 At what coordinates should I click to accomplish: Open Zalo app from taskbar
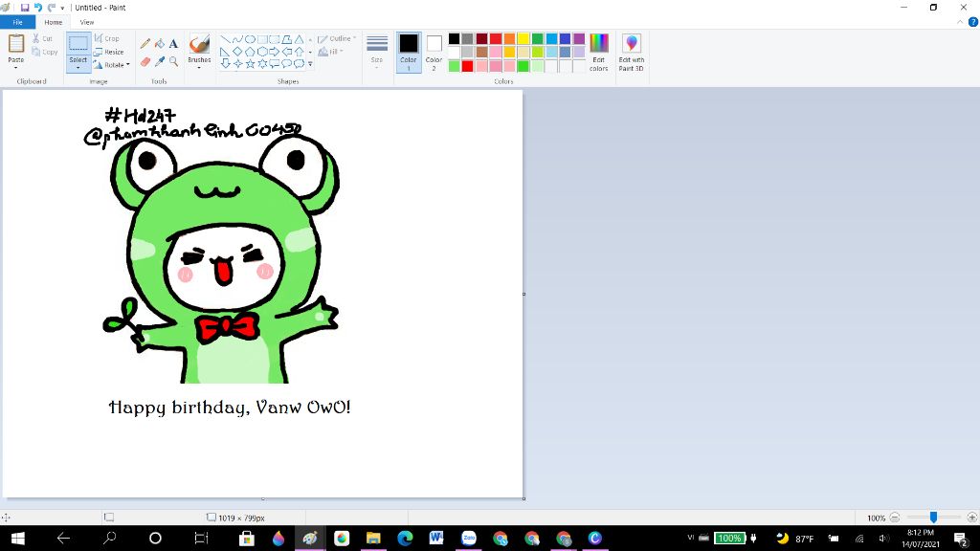[469, 538]
